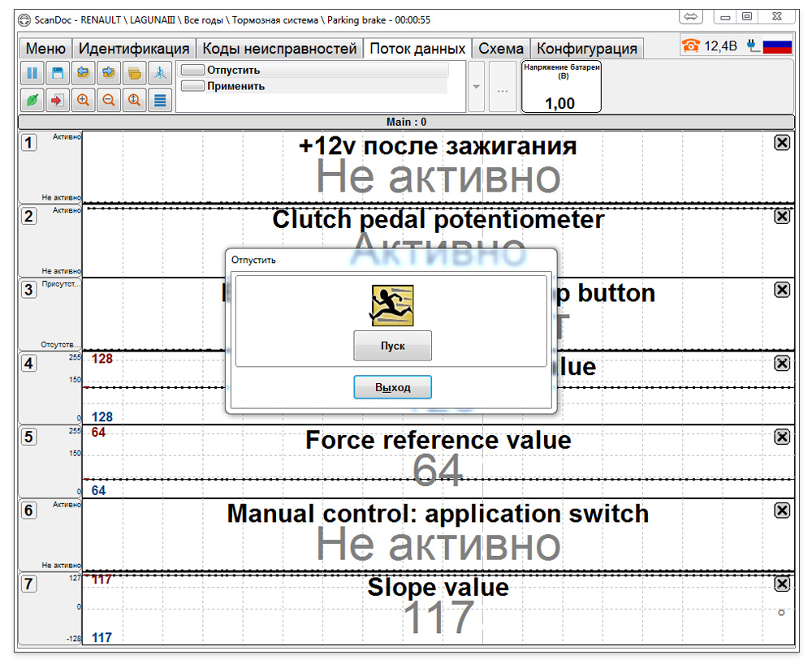
Task: Pause the data stream recording
Action: click(32, 73)
